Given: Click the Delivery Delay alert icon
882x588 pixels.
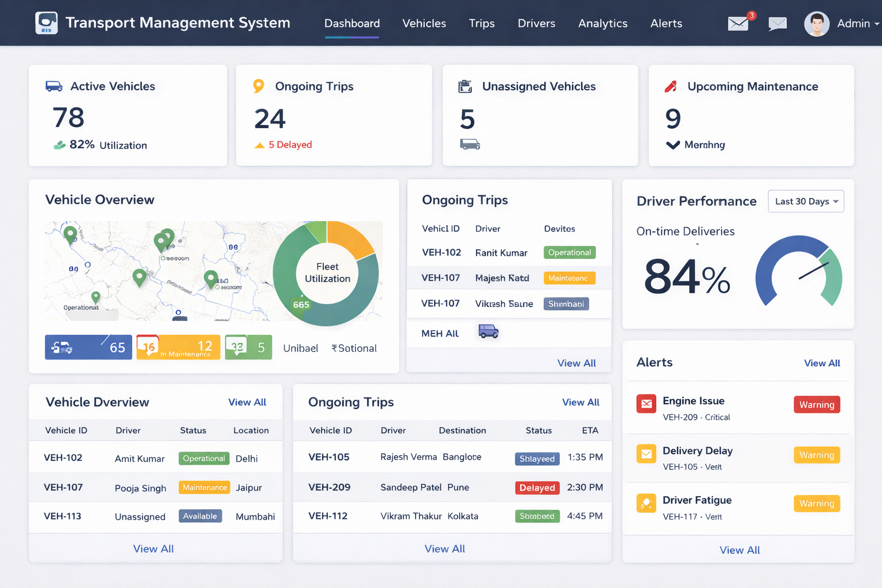Looking at the screenshot, I should [646, 454].
